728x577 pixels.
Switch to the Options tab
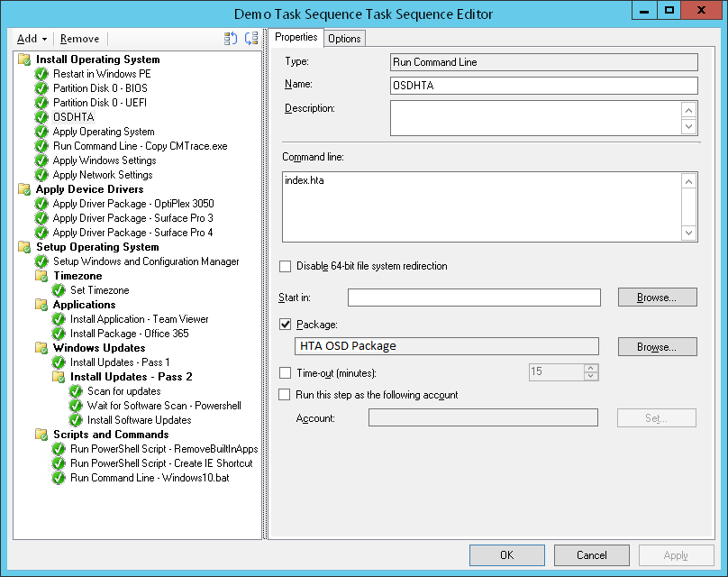[344, 38]
